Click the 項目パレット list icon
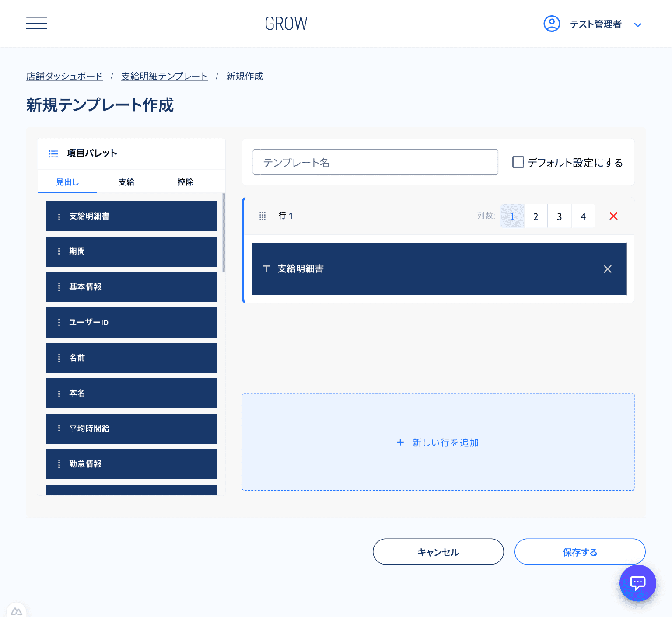Screen dimensions: 672x617 click(53, 153)
